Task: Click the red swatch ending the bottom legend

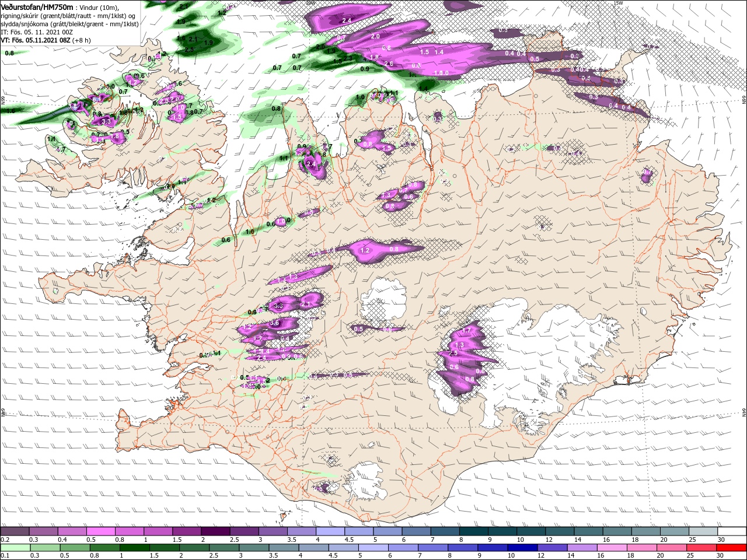Action: pos(731,548)
